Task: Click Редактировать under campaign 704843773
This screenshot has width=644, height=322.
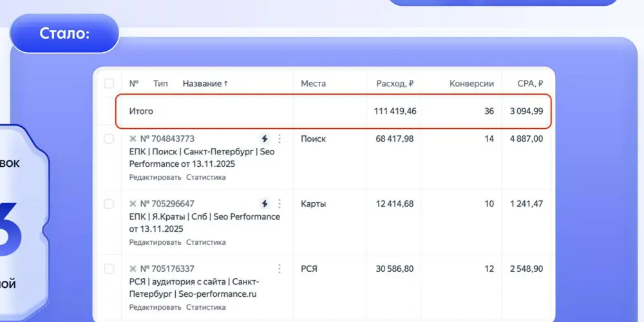Action: pos(155,178)
